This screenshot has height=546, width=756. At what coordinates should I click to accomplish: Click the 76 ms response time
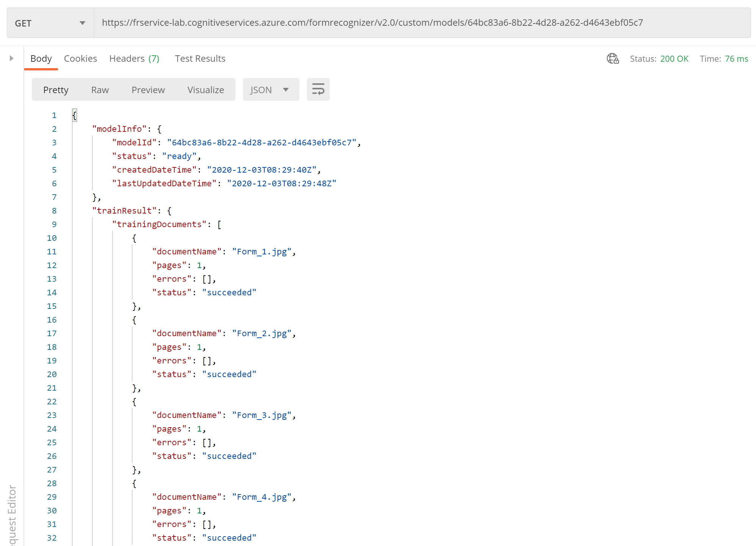click(x=736, y=59)
